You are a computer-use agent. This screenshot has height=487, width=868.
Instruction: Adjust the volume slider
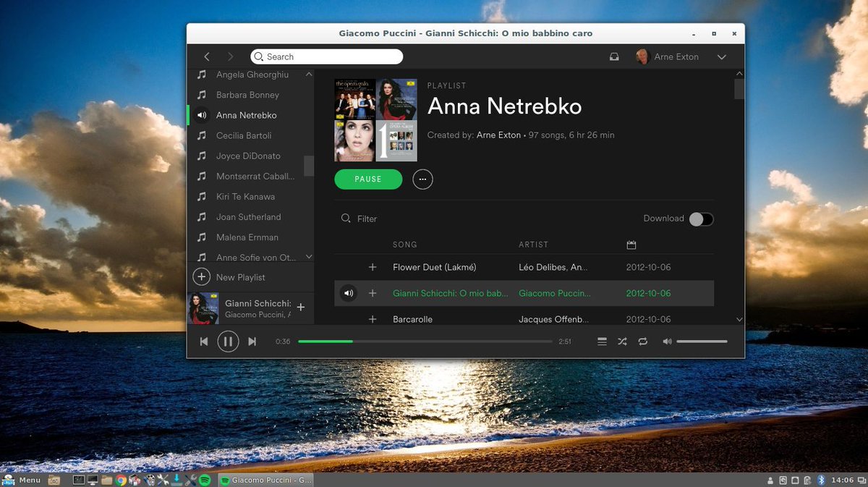pyautogui.click(x=702, y=342)
